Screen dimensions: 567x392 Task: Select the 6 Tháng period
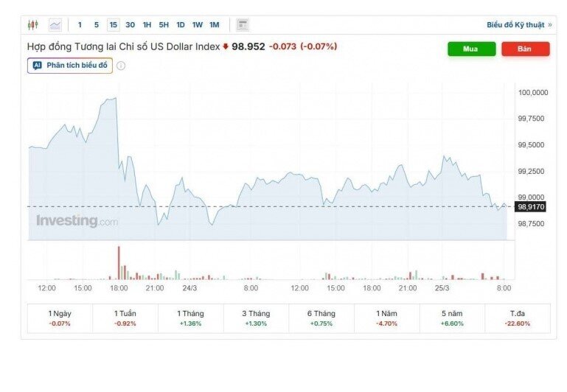click(x=321, y=318)
